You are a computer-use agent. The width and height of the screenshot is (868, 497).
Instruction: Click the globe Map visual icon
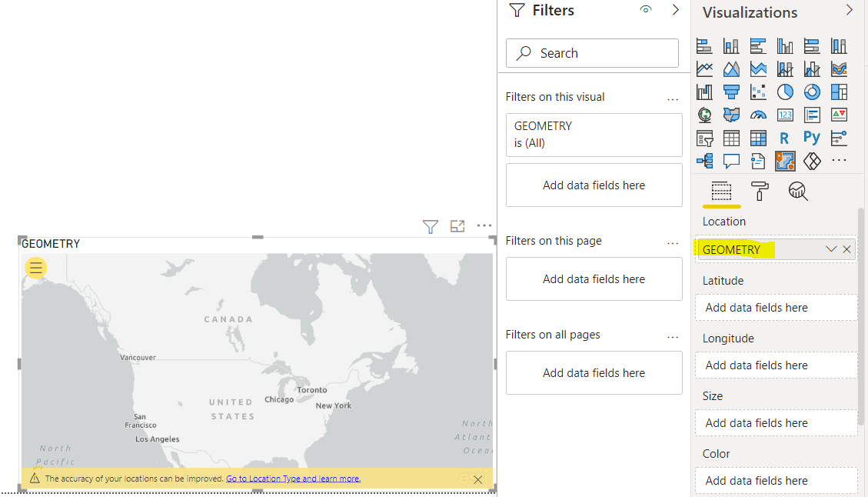[704, 115]
